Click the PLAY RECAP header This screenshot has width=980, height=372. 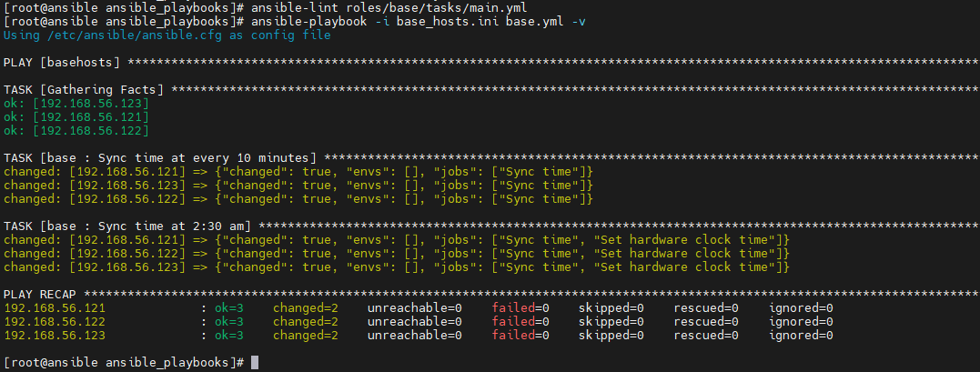[x=491, y=295]
